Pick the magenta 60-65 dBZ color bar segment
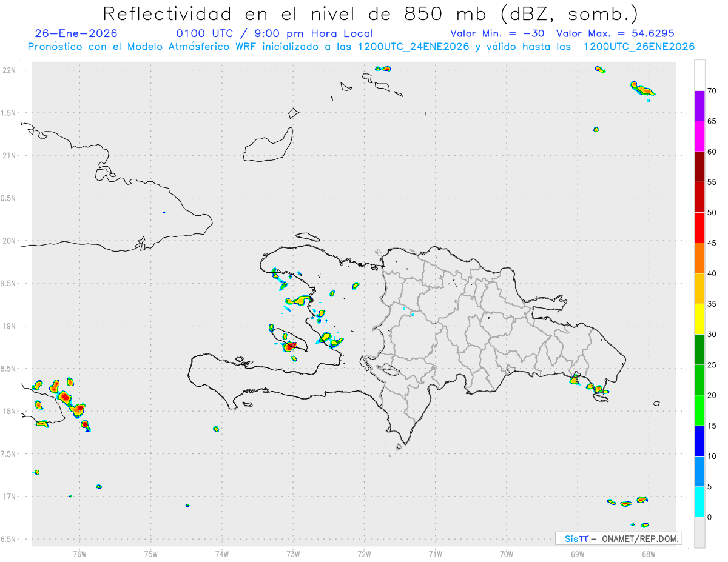The width and height of the screenshot is (728, 562). [699, 136]
